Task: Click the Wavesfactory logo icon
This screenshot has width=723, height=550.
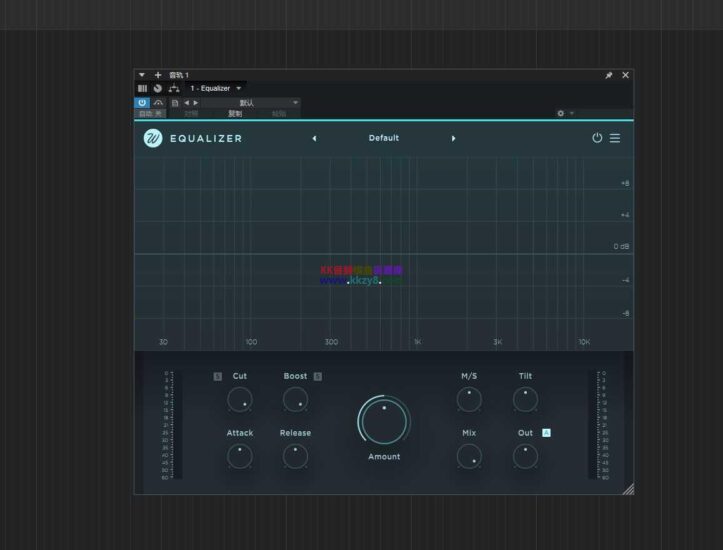Action: (152, 138)
